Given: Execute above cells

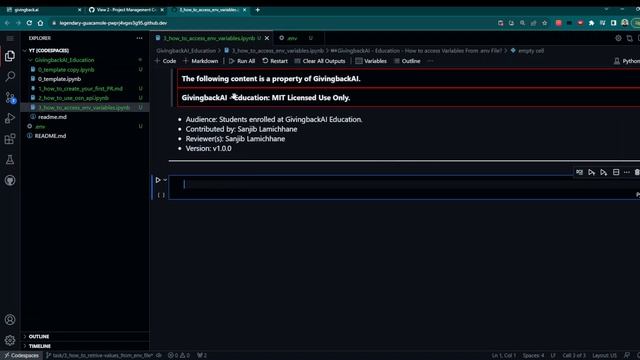Looking at the screenshot, I should click(591, 172).
